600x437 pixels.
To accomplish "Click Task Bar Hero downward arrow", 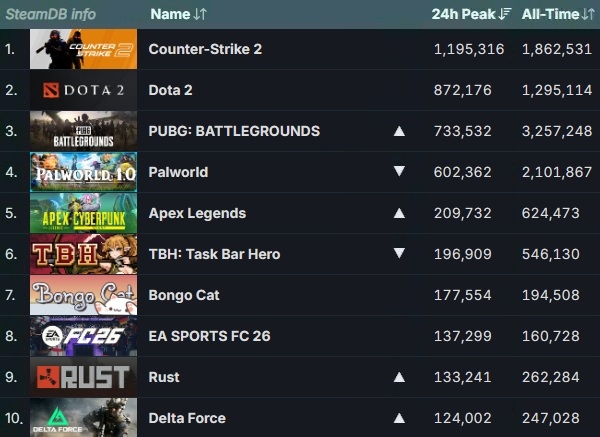I will coord(399,253).
